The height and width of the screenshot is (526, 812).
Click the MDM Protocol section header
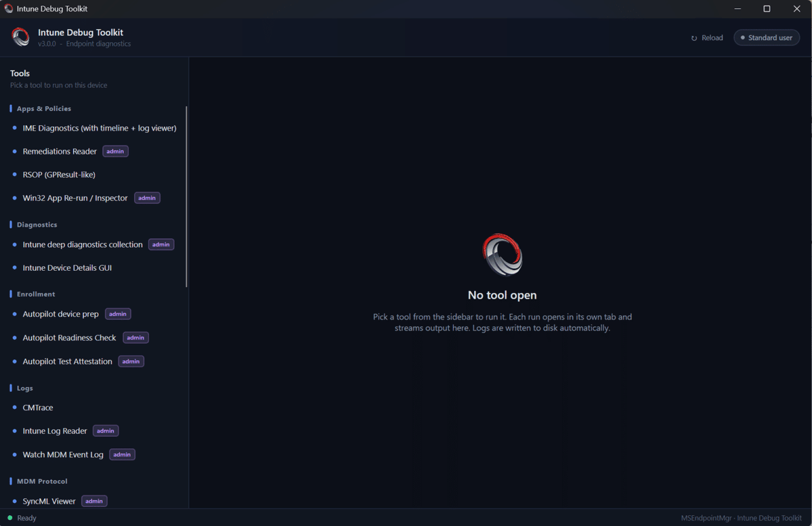(x=42, y=481)
